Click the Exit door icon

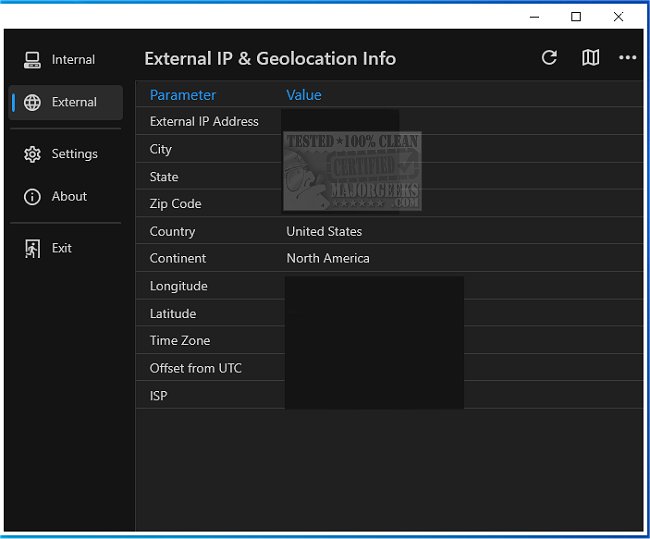tap(32, 248)
